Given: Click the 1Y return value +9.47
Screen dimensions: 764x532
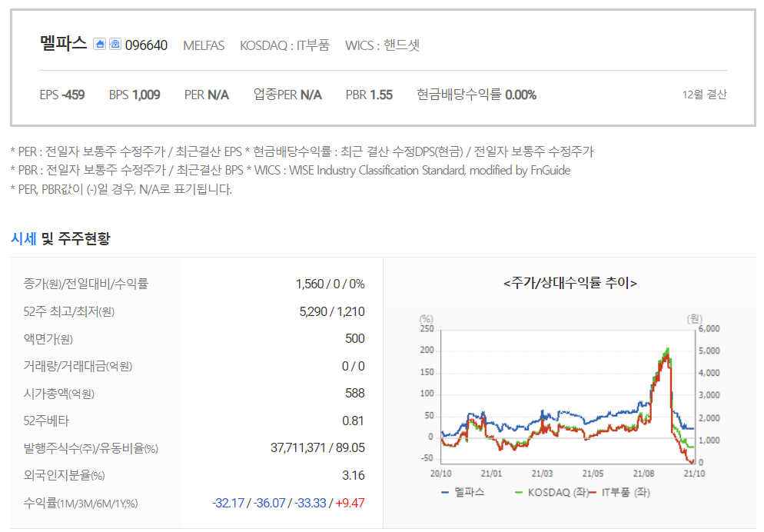Looking at the screenshot, I should point(350,503).
